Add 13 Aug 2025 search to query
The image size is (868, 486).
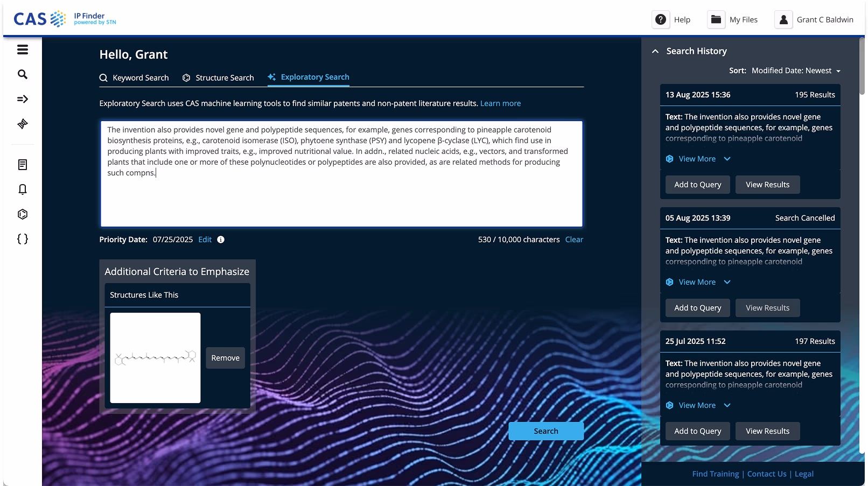698,185
